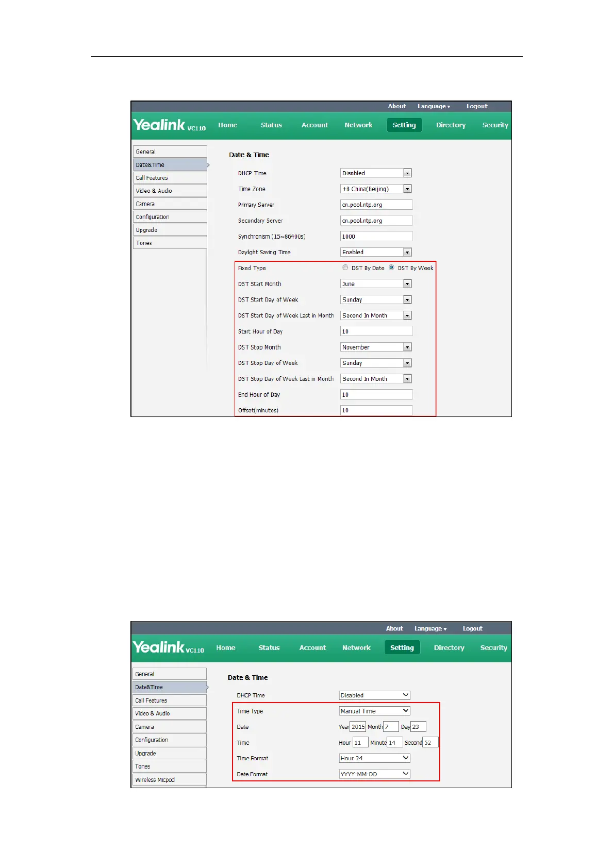Open Language menu in the lower screenshot
The height and width of the screenshot is (868, 614).
pos(430,628)
